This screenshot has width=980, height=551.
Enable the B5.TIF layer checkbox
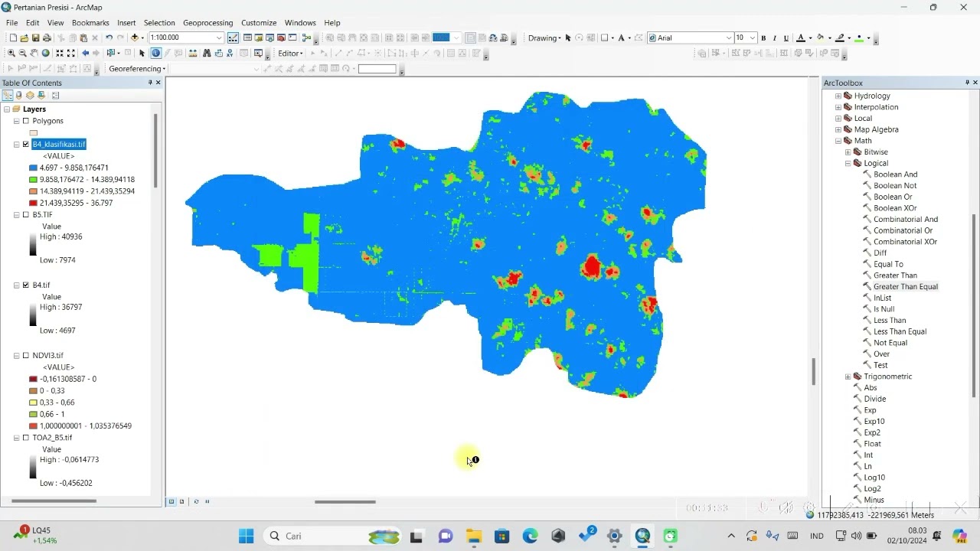click(x=25, y=215)
